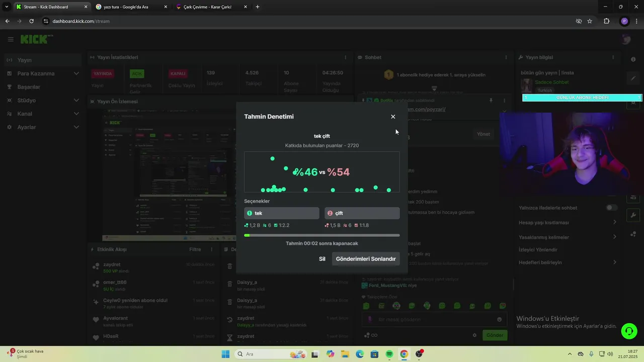This screenshot has height=362, width=644.
Task: Click the green support headset icon
Action: [628, 331]
